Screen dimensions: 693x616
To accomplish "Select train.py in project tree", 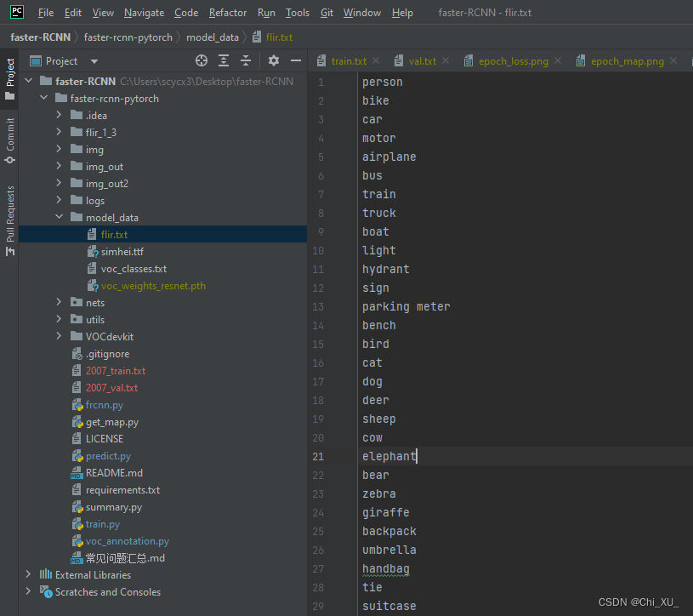I will click(x=103, y=524).
